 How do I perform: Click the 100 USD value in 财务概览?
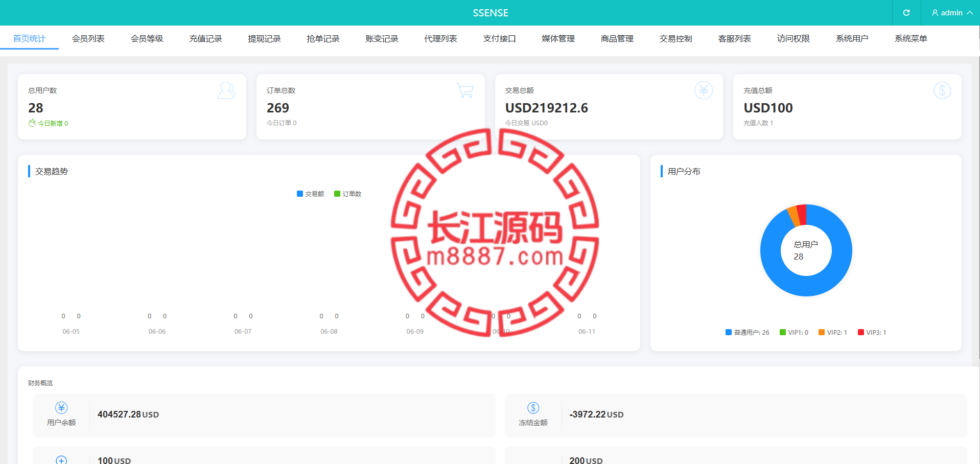[114, 460]
